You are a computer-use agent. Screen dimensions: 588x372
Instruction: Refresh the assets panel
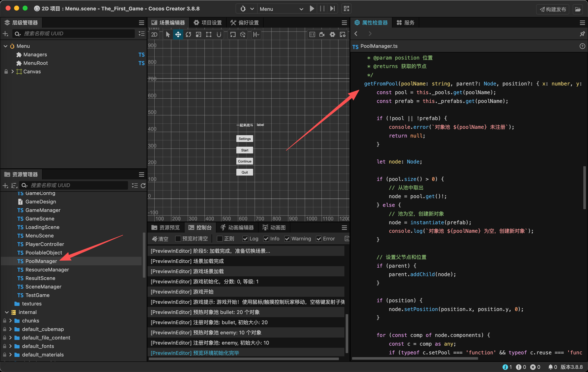click(x=143, y=185)
